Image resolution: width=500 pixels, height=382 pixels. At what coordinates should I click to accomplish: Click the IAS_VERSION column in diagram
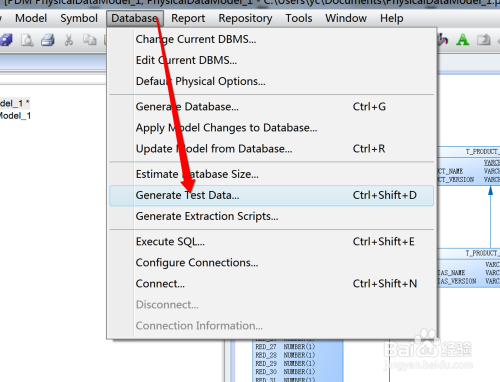[457, 281]
